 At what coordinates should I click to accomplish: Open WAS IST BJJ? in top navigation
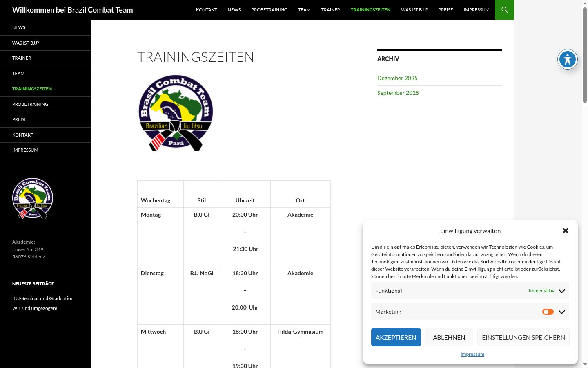point(414,10)
